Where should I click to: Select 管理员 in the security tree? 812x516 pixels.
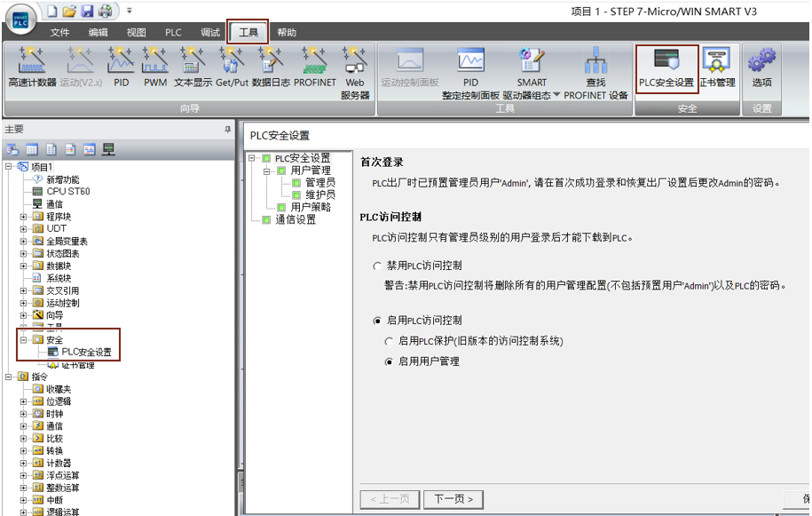tap(319, 182)
